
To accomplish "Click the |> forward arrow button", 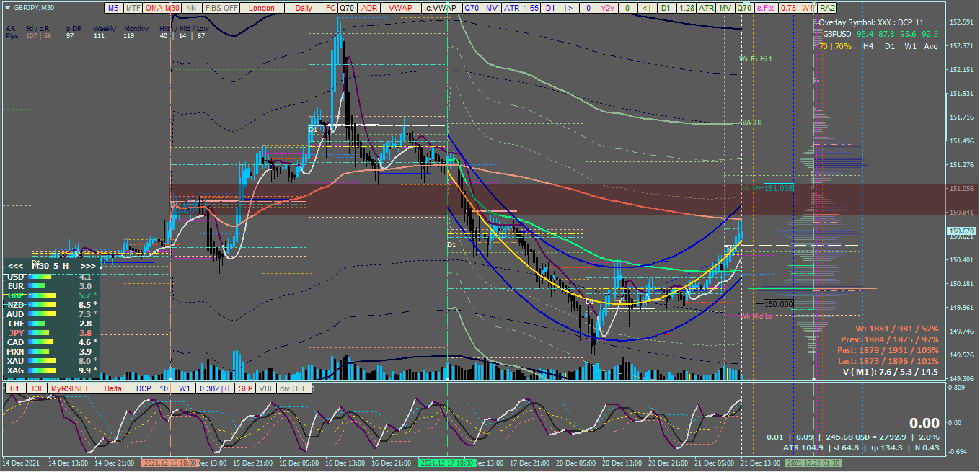I will click(x=570, y=8).
